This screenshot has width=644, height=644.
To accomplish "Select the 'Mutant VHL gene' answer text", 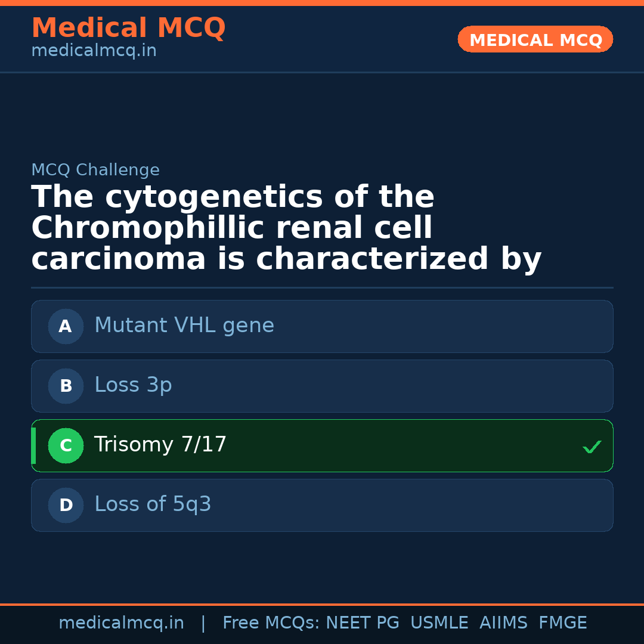I will pyautogui.click(x=184, y=326).
